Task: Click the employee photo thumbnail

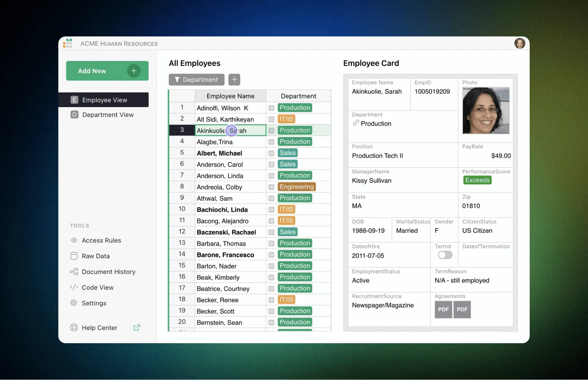Action: click(x=486, y=110)
